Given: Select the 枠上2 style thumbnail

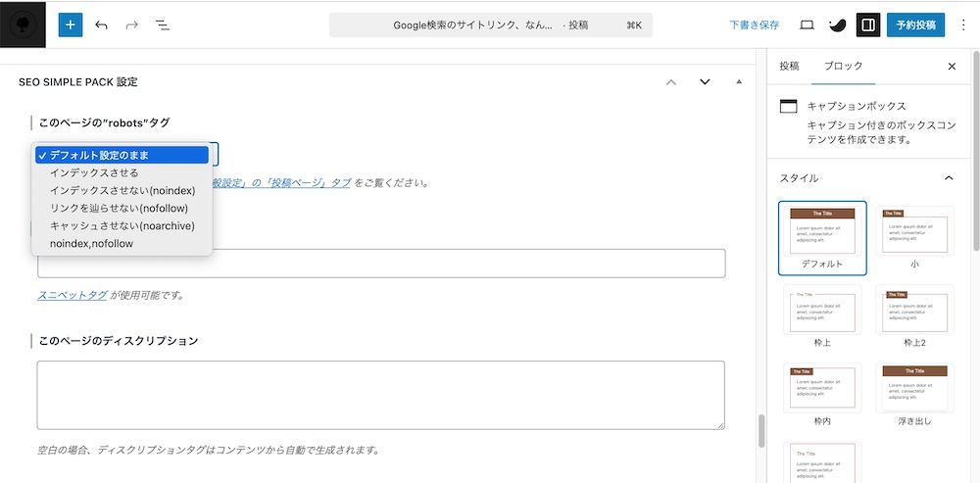Looking at the screenshot, I should tap(915, 316).
